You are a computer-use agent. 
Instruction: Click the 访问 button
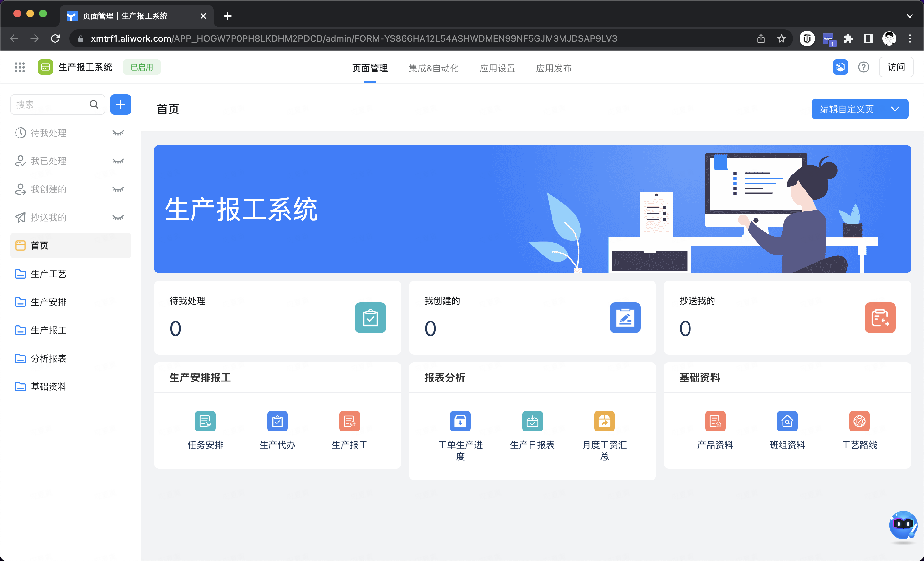(896, 67)
